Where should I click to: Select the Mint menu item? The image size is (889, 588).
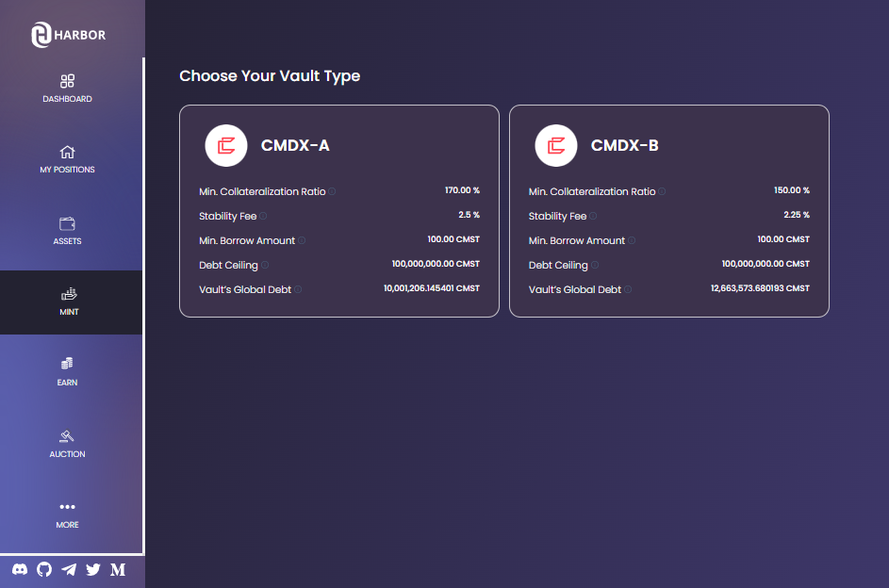click(69, 302)
